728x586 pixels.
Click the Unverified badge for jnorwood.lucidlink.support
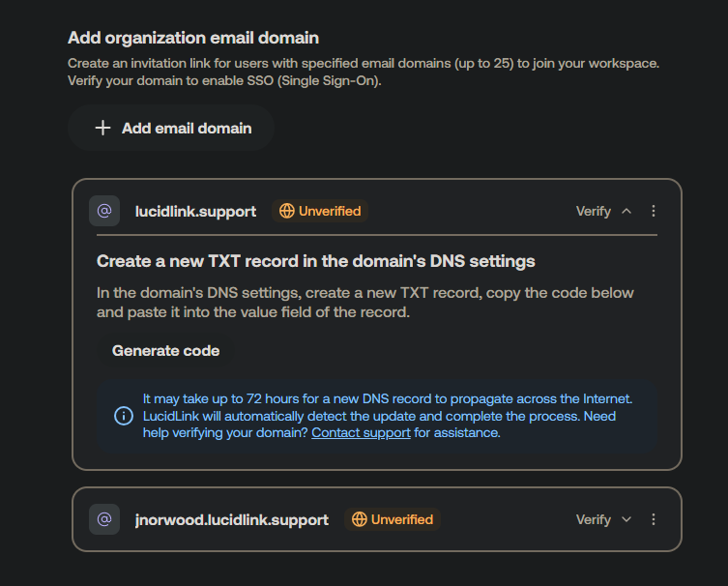pos(393,519)
